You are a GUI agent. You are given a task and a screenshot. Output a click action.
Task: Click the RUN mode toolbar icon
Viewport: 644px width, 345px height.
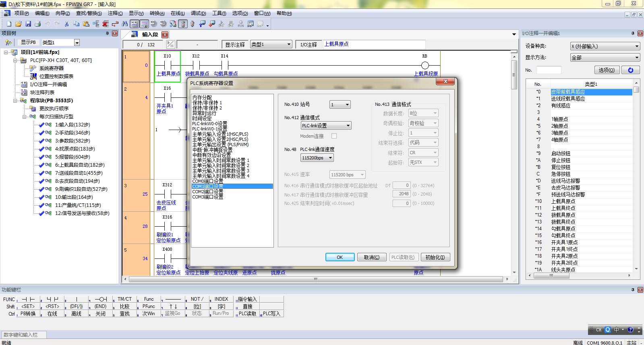pyautogui.click(x=241, y=24)
